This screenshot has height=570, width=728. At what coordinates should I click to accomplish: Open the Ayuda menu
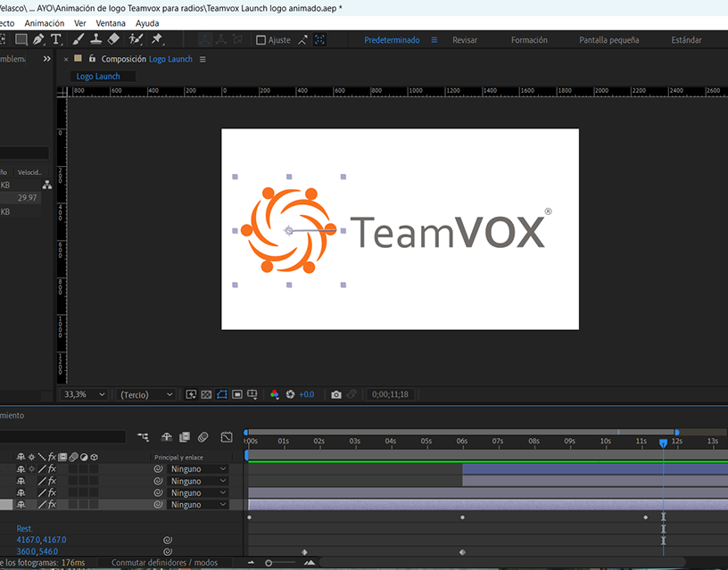pyautogui.click(x=147, y=23)
